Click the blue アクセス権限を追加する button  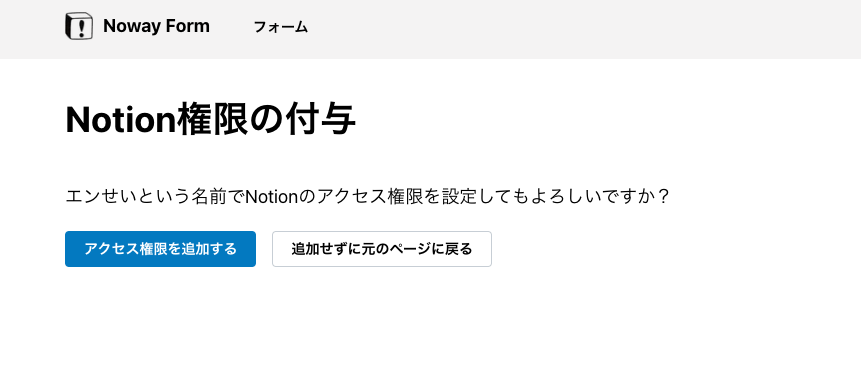(x=160, y=249)
